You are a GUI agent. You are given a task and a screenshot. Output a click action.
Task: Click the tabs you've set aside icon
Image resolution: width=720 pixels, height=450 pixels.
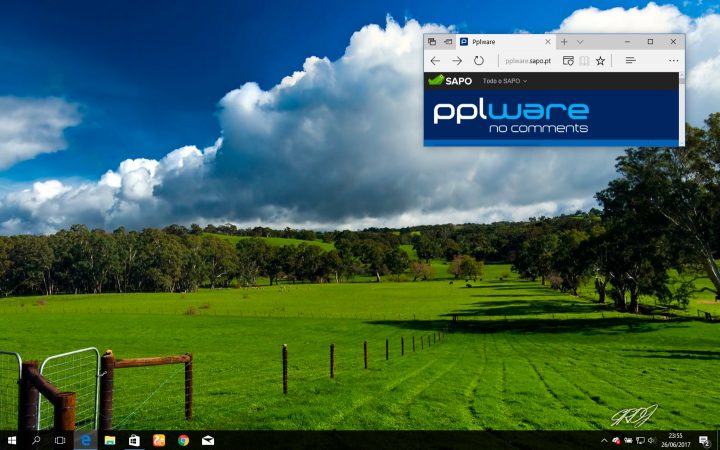pyautogui.click(x=431, y=42)
